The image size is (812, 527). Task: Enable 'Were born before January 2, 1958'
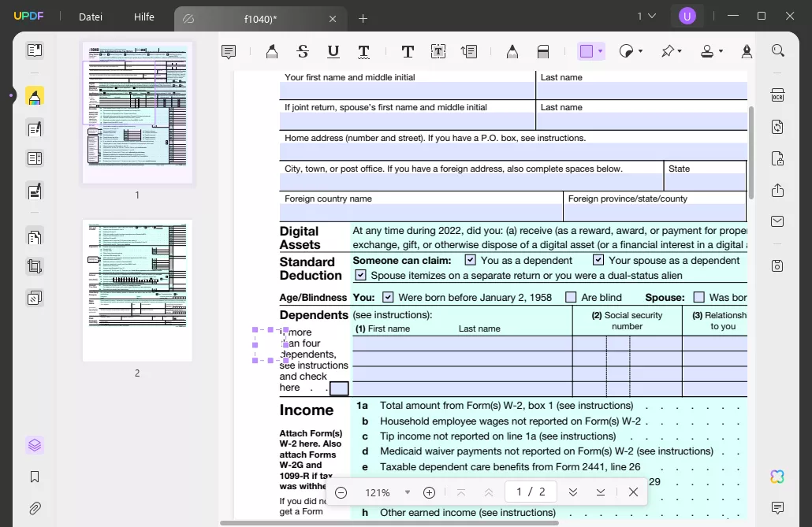tap(388, 297)
